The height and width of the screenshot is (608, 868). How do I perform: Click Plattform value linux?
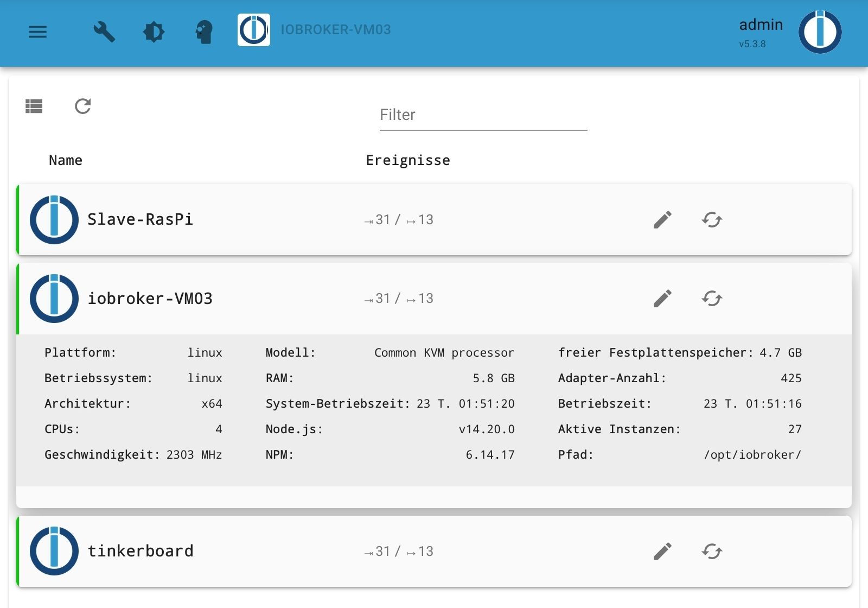coord(205,353)
